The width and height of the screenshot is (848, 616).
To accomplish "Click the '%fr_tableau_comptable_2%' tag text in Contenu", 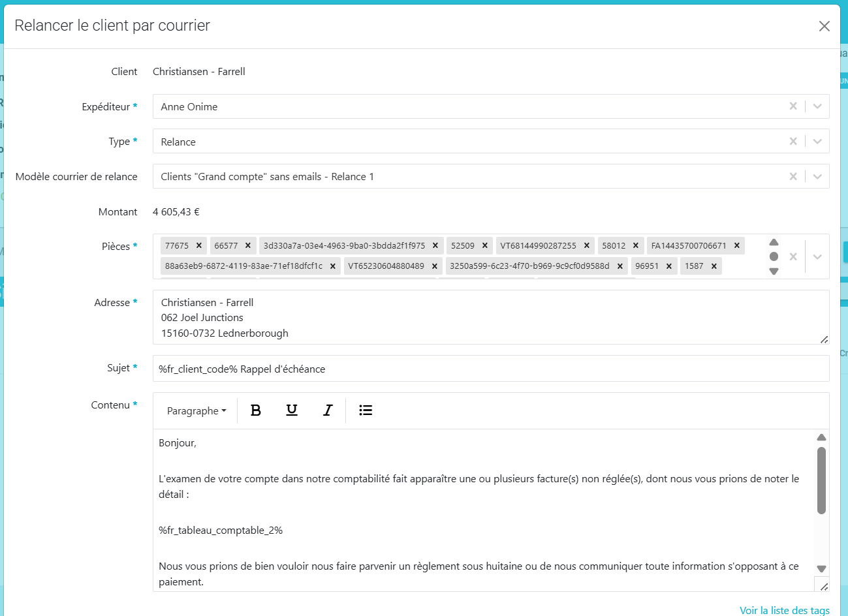I will 221,531.
